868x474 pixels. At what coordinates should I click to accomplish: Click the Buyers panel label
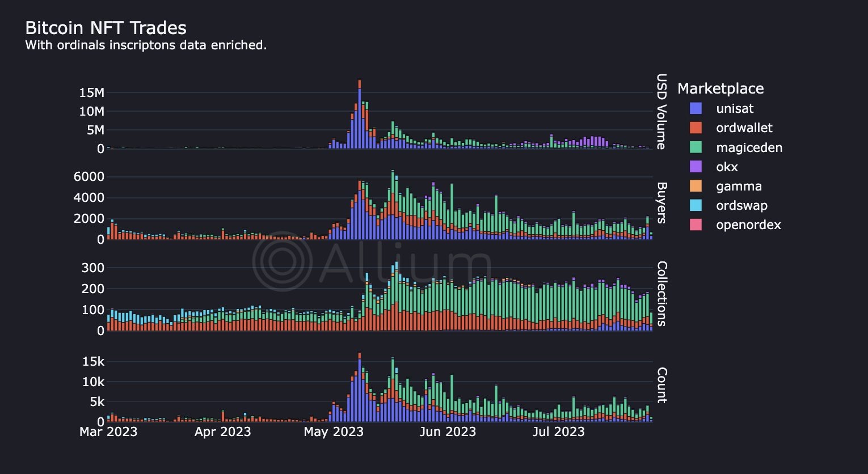[661, 203]
